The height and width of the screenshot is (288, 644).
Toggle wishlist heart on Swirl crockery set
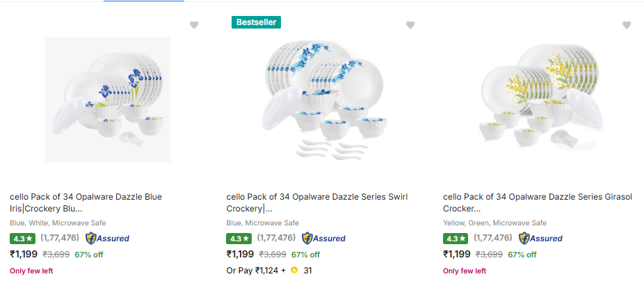point(410,25)
